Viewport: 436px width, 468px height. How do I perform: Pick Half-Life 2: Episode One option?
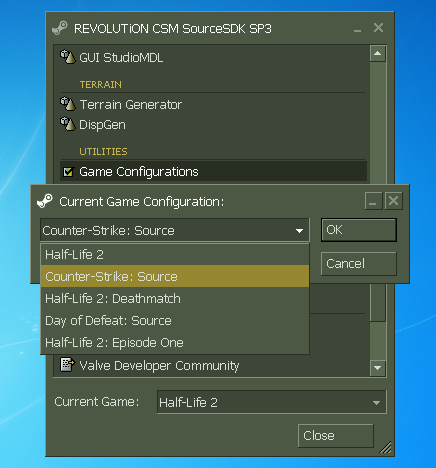point(175,342)
